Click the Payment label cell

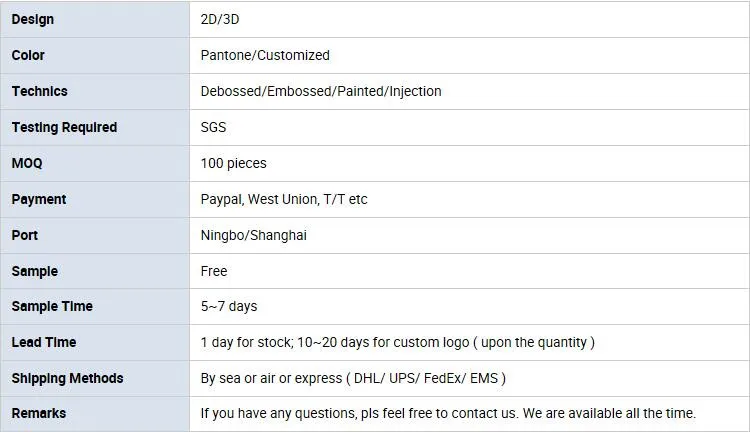tap(95, 199)
